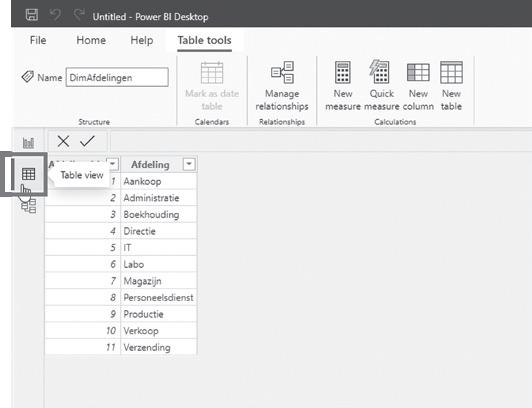Open the Quick measure tool
This screenshot has width=532, height=408.
click(381, 86)
